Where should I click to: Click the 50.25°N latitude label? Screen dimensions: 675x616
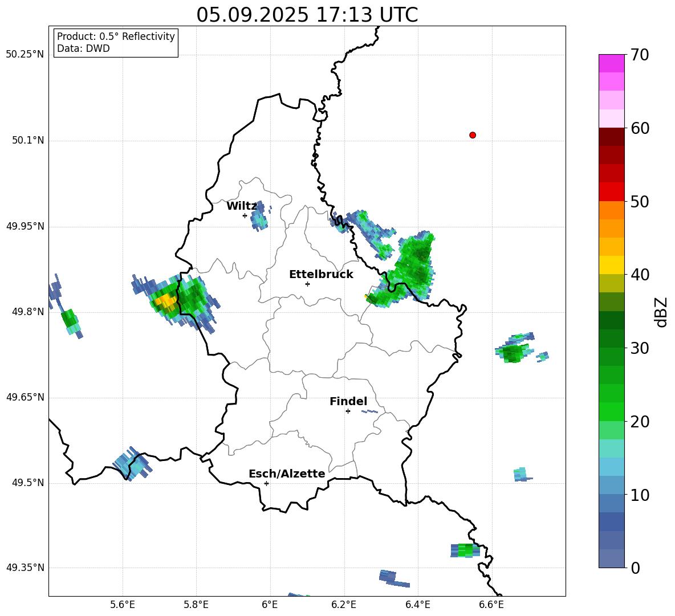[25, 55]
